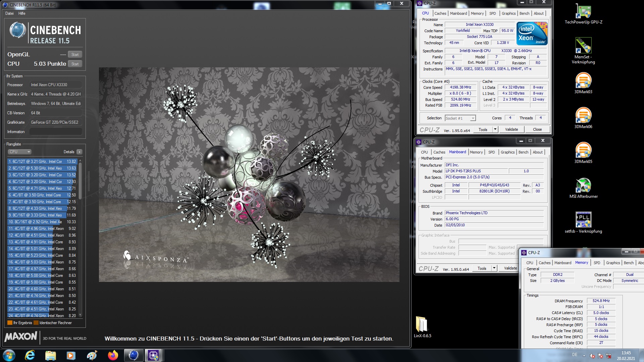This screenshot has height=362, width=644.
Task: Toggle the ranking Details button
Action: (79, 152)
